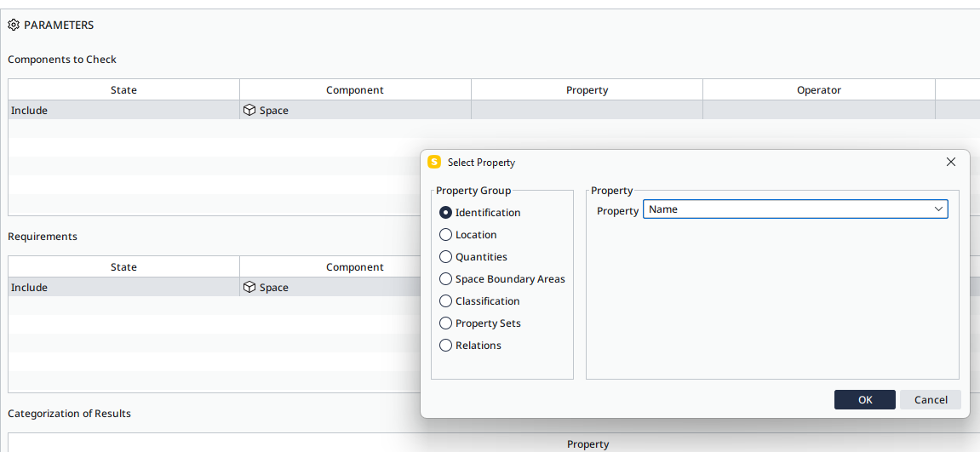Cancel the Select Property dialog
The width and height of the screenshot is (980, 452).
pos(930,400)
